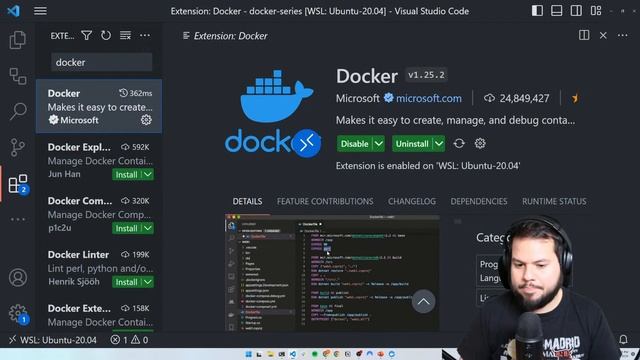This screenshot has height=360, width=640.
Task: Open the Search view in activity bar
Action: [18, 111]
